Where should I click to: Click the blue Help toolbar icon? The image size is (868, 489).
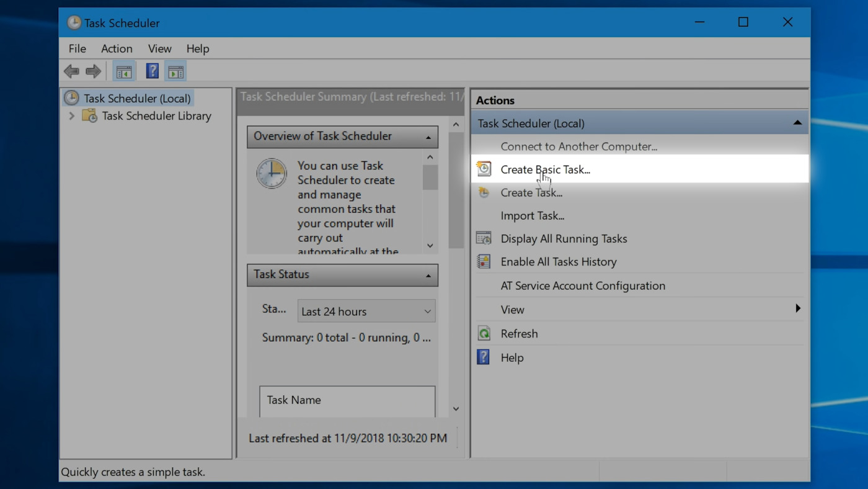pyautogui.click(x=153, y=71)
